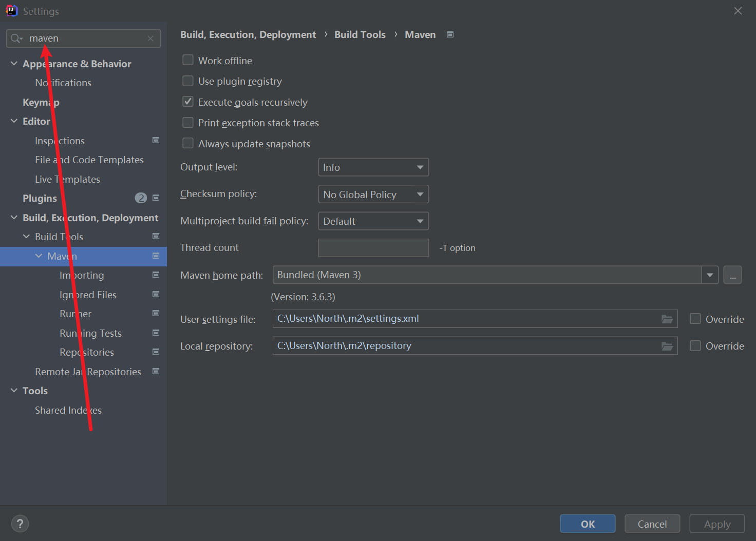Screen dimensions: 756x541
Task: Enable the Work offline checkbox
Action: click(x=188, y=60)
